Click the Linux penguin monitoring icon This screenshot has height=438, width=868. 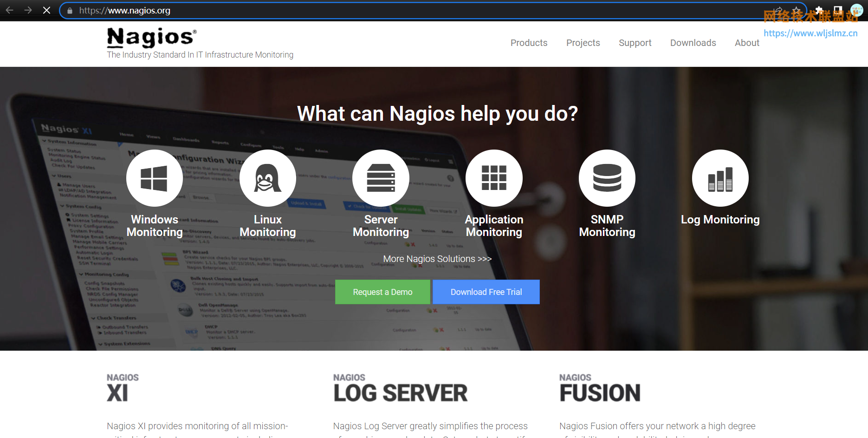click(268, 178)
